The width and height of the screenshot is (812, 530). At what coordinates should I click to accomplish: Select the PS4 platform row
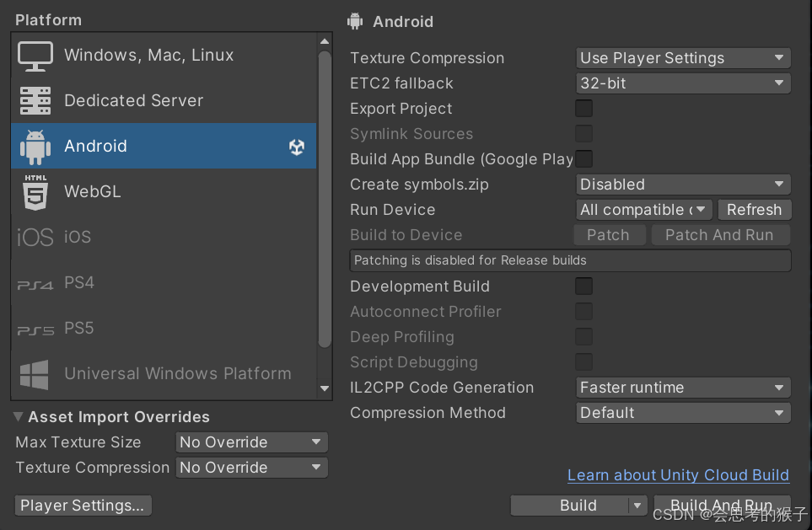click(x=164, y=282)
